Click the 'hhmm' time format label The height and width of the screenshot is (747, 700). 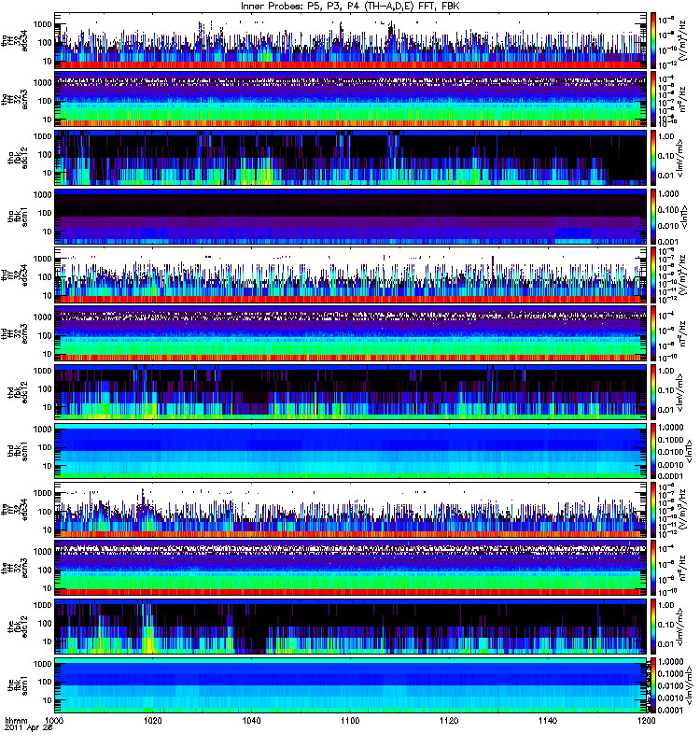16,721
